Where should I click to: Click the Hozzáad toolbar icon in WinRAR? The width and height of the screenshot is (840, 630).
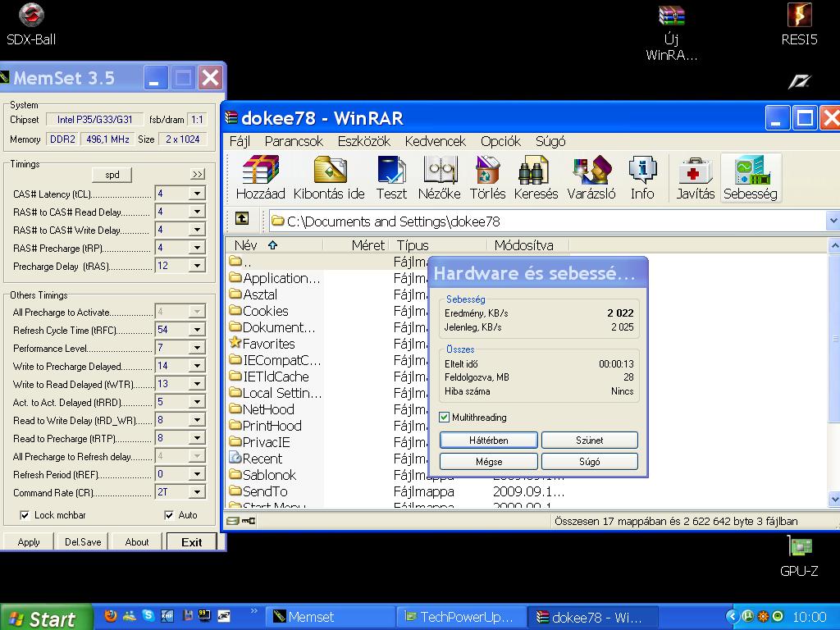coord(260,177)
